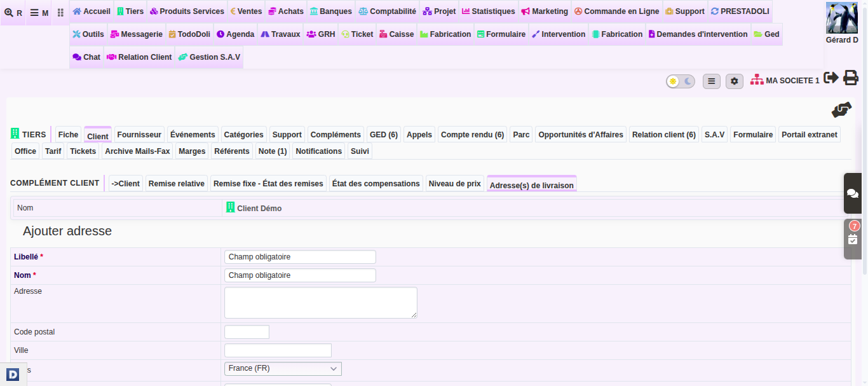Click the Code postal field

point(247,332)
